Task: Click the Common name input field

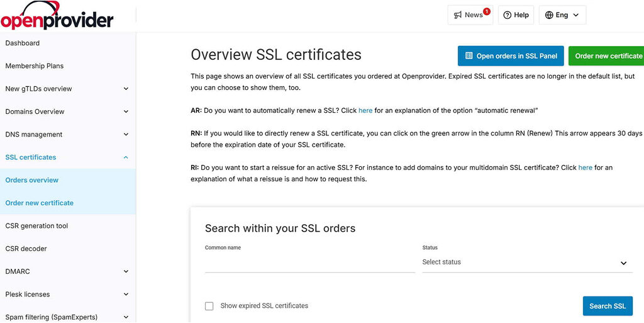Action: click(x=310, y=263)
